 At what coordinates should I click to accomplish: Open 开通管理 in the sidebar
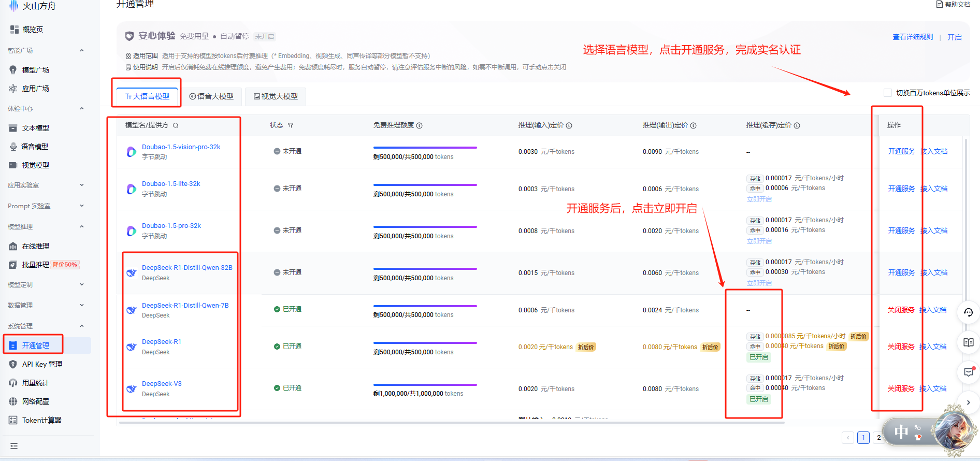48,345
